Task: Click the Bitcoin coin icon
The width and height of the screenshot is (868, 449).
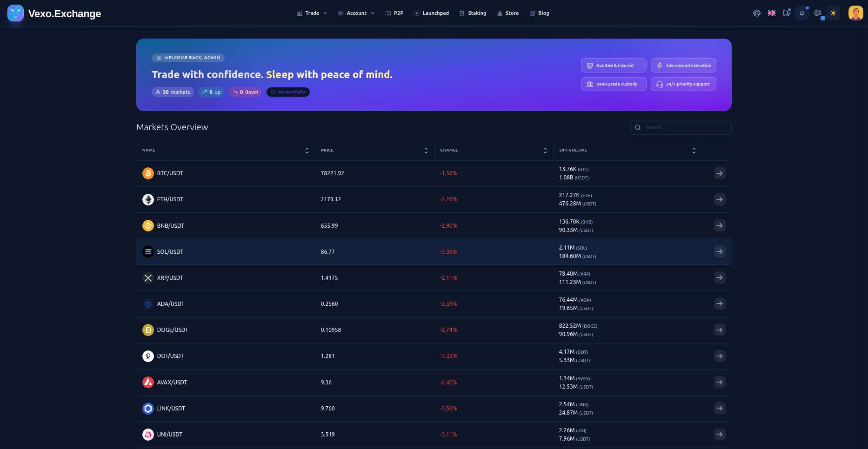Action: 148,173
